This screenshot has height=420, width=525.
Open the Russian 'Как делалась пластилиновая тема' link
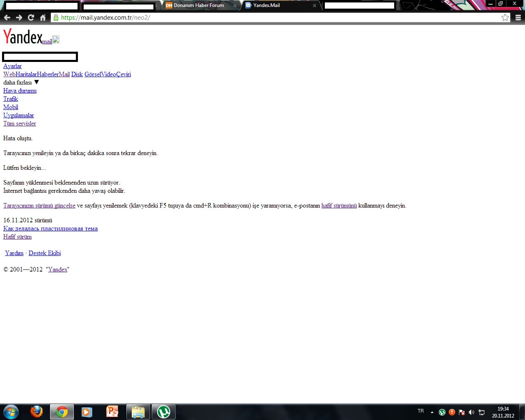tap(50, 228)
